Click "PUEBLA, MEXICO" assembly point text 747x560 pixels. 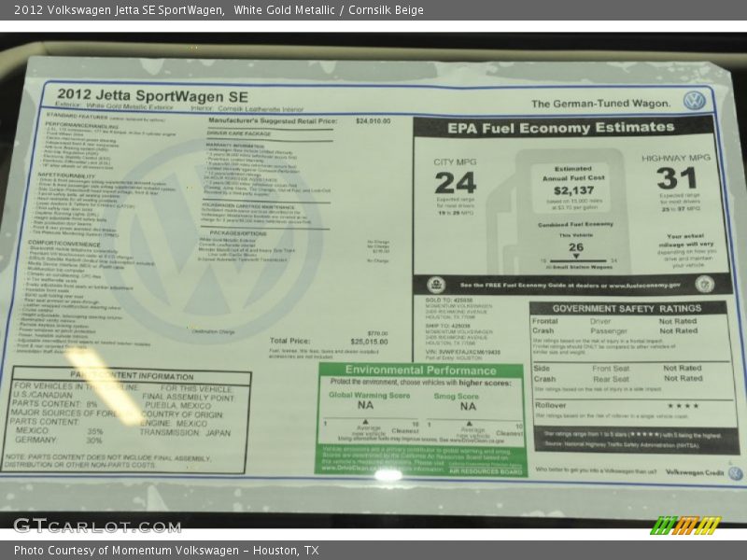(x=178, y=406)
